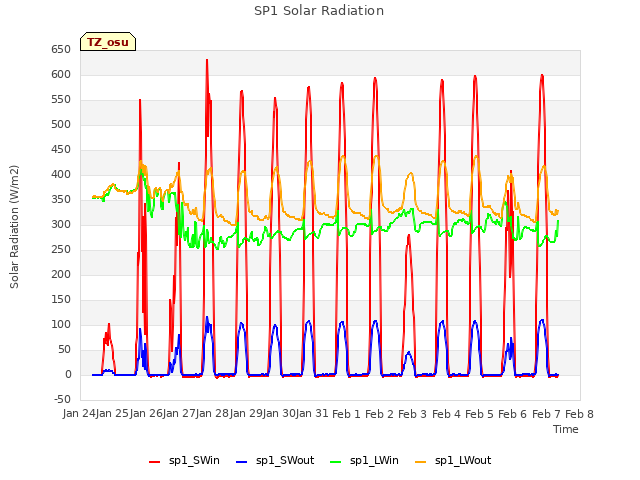Click the green sp1_LWin legend marker
The height and width of the screenshot is (480, 640).
[336, 462]
